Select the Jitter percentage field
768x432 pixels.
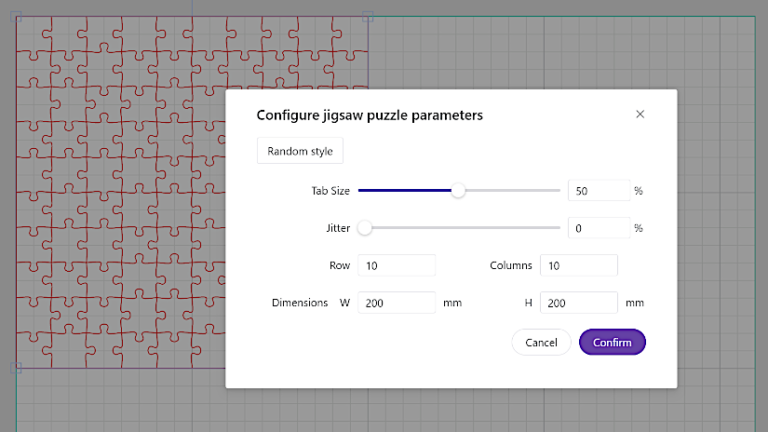(x=598, y=228)
